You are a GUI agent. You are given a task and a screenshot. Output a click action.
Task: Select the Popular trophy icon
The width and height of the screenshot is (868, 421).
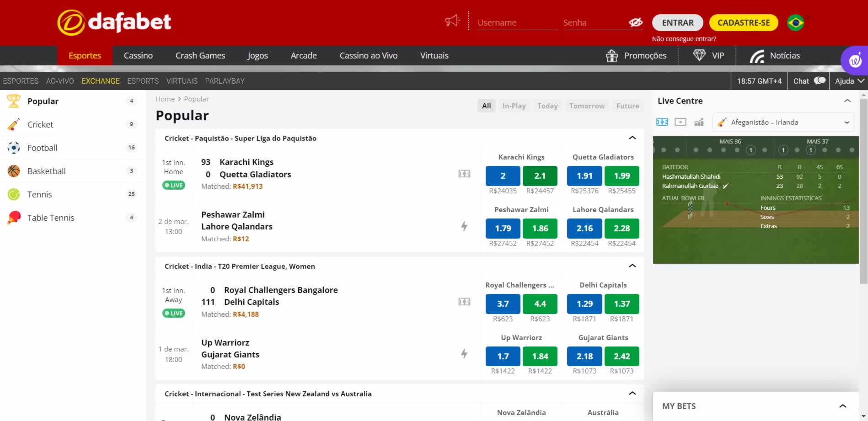tap(14, 101)
